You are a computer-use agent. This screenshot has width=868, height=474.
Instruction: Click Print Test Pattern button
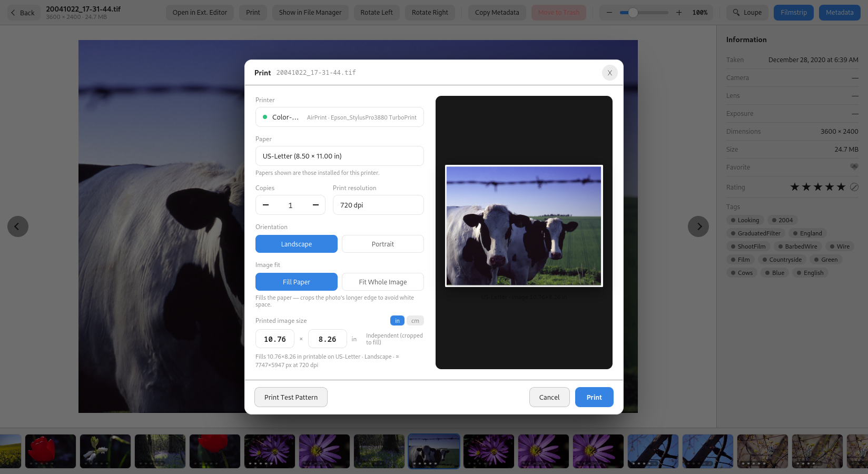pyautogui.click(x=291, y=397)
